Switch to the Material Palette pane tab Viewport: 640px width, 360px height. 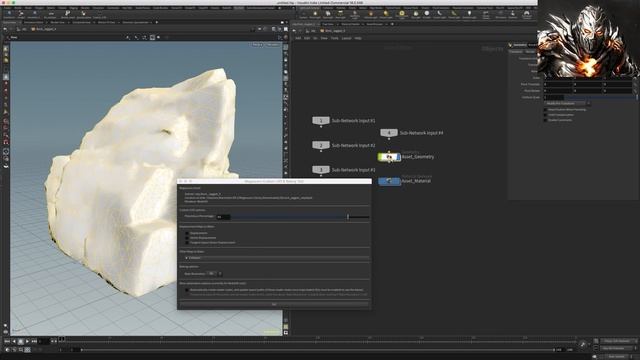(351, 24)
